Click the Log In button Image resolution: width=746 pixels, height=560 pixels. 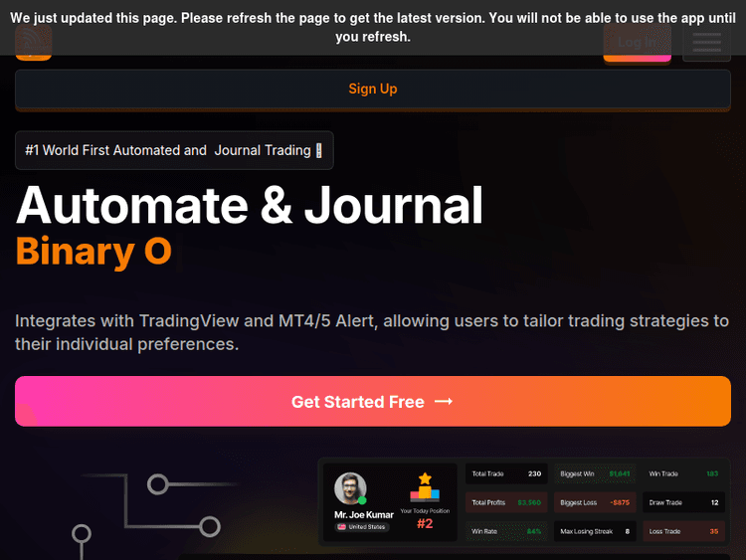point(637,43)
